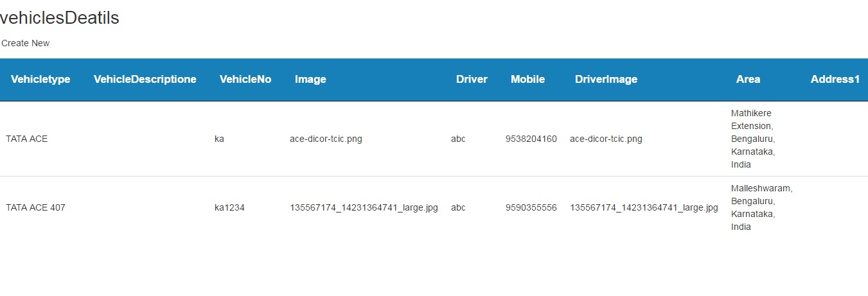Click the DriverImage column header
Viewport: 868px width, 296px height.
click(606, 79)
